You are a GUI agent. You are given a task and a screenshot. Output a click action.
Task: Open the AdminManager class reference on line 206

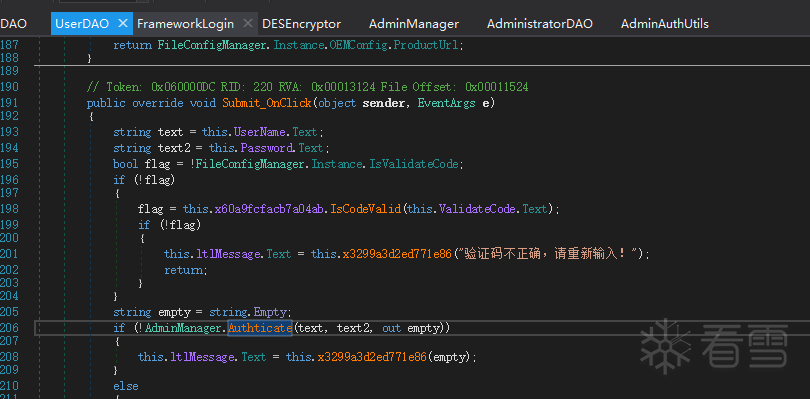[184, 328]
